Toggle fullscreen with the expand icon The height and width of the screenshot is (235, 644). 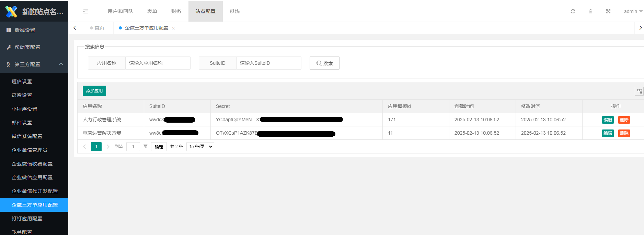[608, 11]
